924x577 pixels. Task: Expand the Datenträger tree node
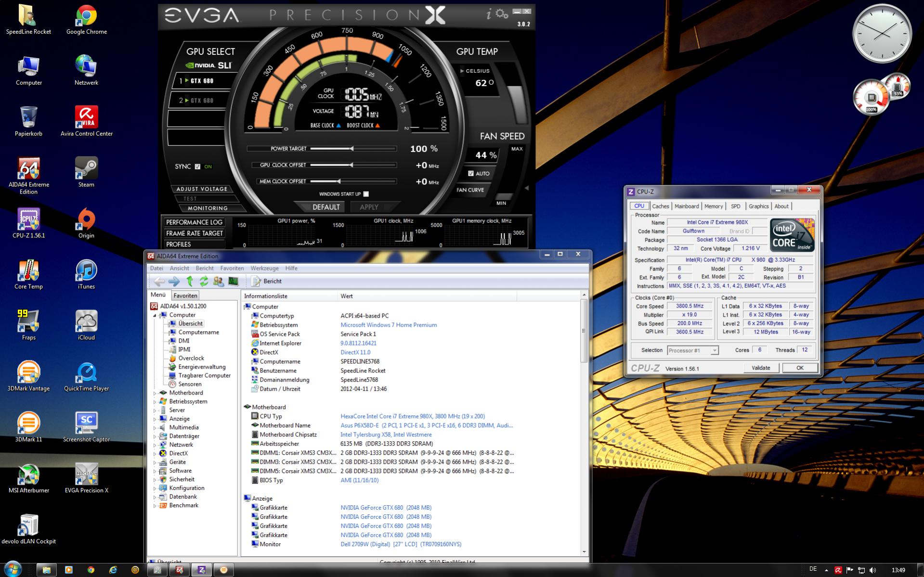(155, 436)
